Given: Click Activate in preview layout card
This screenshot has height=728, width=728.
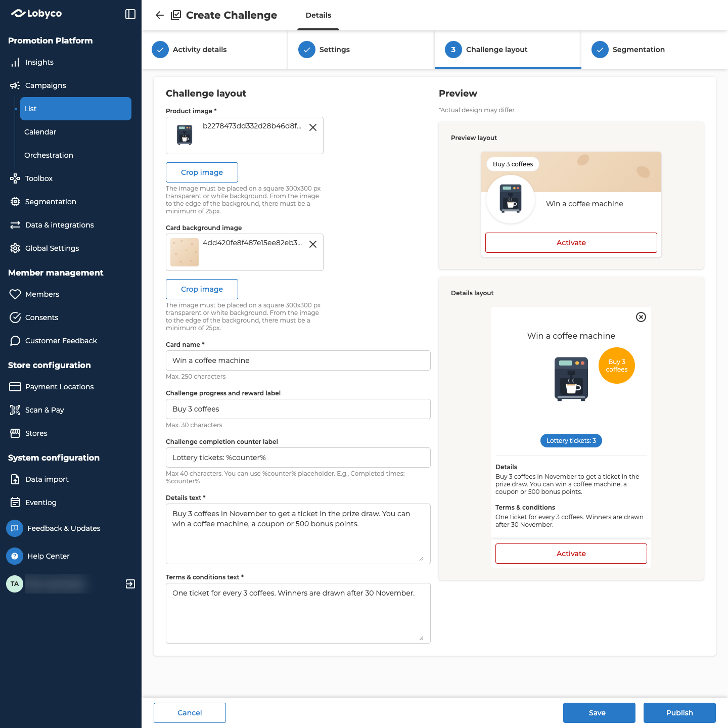Looking at the screenshot, I should (571, 243).
